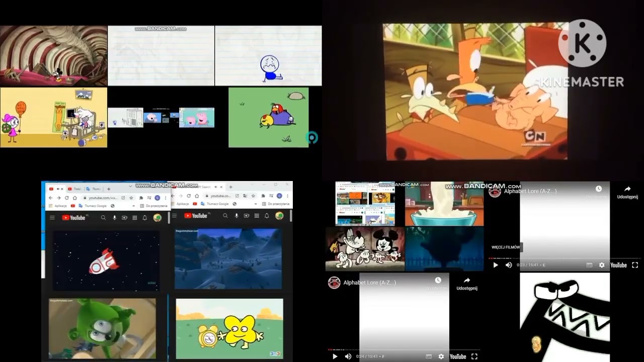Image resolution: width=644 pixels, height=362 pixels.
Task: Seek using the 0:24 player's progress bar
Action: click(x=404, y=349)
